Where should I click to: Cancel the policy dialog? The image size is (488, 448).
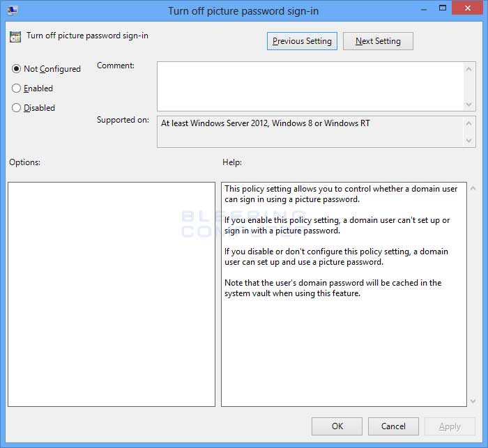[x=393, y=426]
